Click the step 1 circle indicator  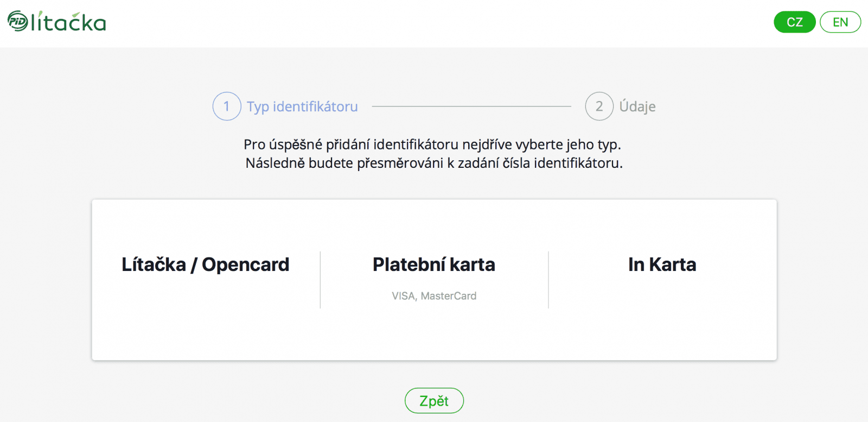tap(227, 106)
